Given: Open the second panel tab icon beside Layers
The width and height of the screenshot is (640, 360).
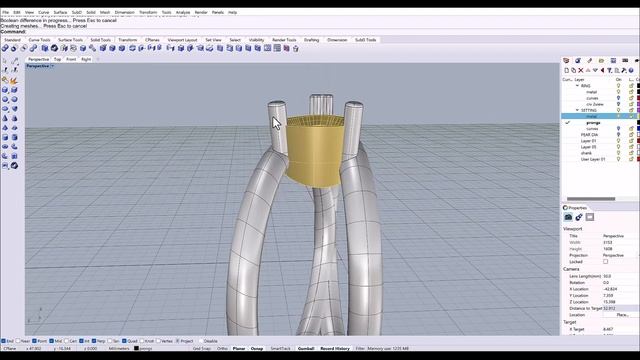Looking at the screenshot, I should click(578, 60).
